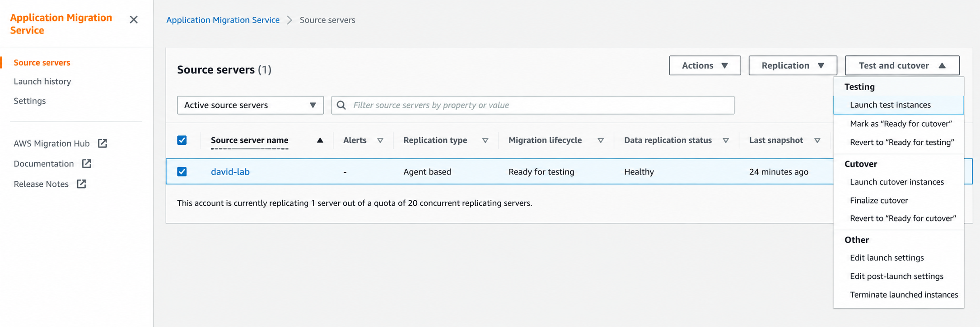Viewport: 980px width, 327px height.
Task: Click the Last snapshot header label
Action: (x=776, y=140)
